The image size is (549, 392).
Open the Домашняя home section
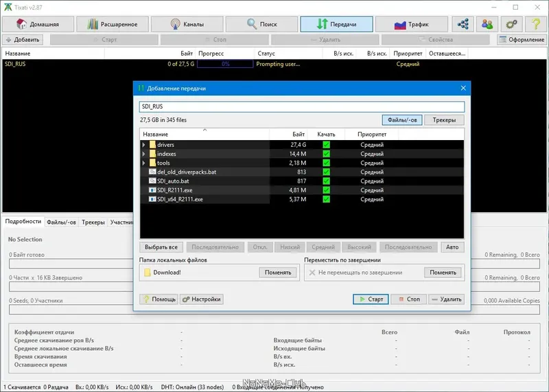click(x=38, y=24)
